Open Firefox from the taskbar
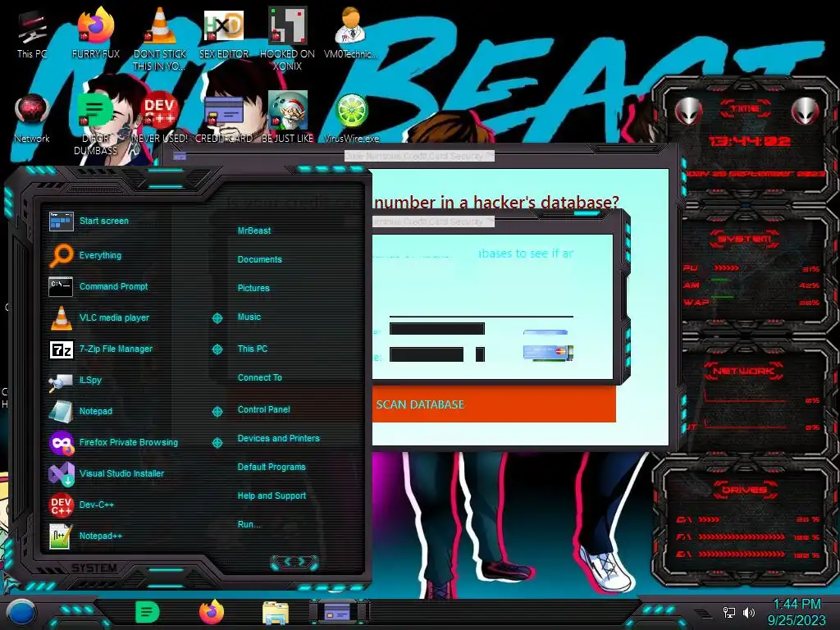840x630 pixels. pos(212,612)
